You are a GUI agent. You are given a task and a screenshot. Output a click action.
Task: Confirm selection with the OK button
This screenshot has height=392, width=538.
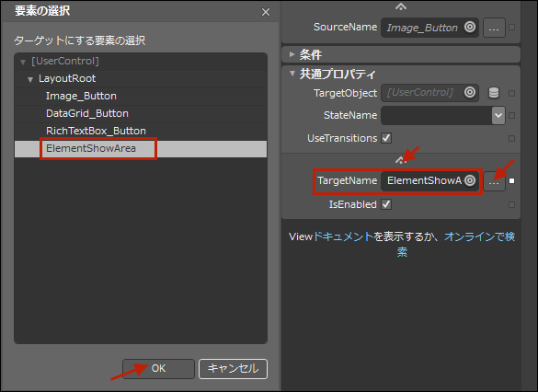158,369
